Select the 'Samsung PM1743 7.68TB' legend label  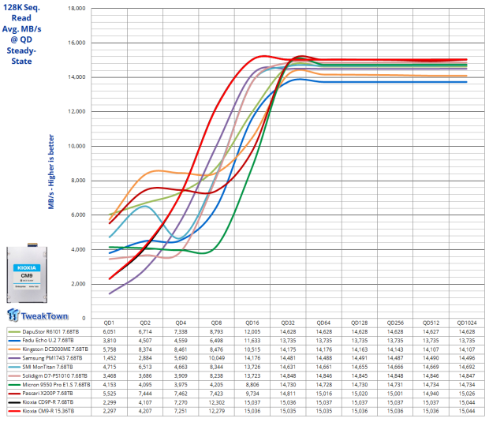(x=52, y=358)
